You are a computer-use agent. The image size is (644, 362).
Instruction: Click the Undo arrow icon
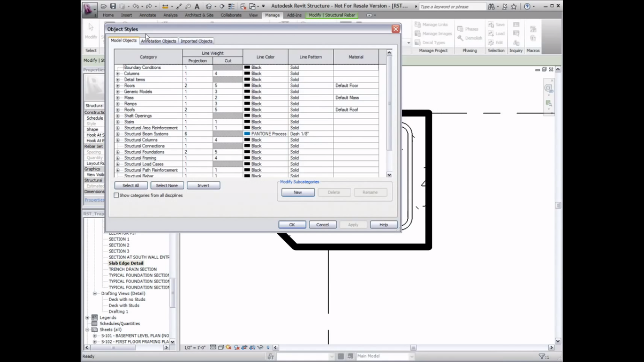pyautogui.click(x=136, y=7)
